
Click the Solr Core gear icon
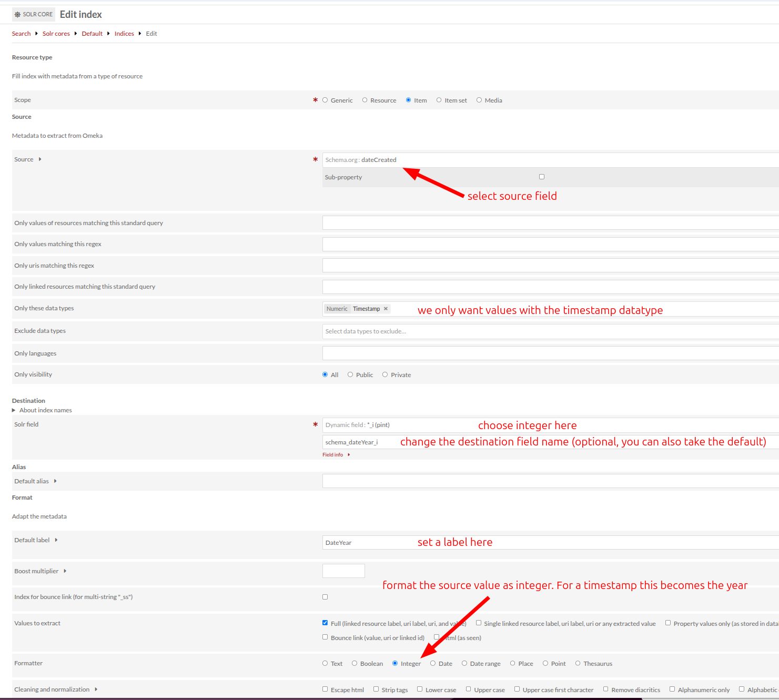tap(17, 15)
